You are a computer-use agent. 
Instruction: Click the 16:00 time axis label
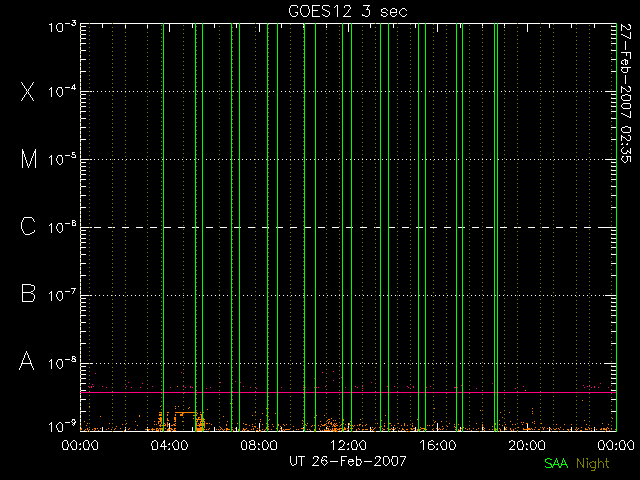438,445
